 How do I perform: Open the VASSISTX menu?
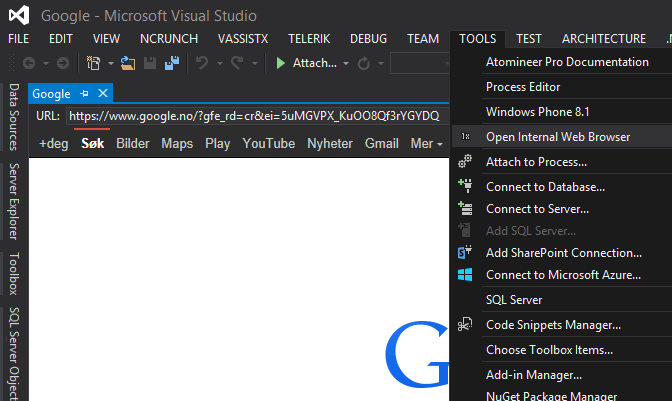point(243,39)
